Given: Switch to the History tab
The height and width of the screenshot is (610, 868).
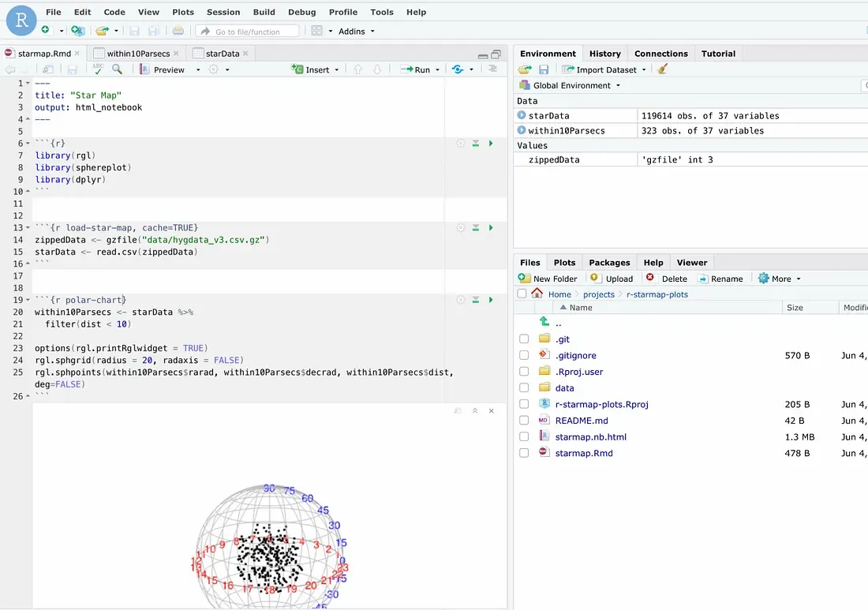Looking at the screenshot, I should (604, 53).
